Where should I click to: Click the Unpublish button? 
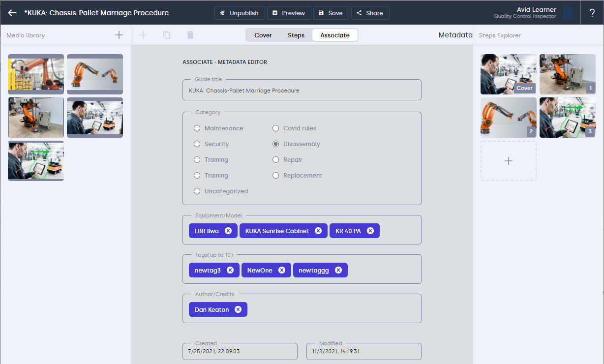[240, 13]
